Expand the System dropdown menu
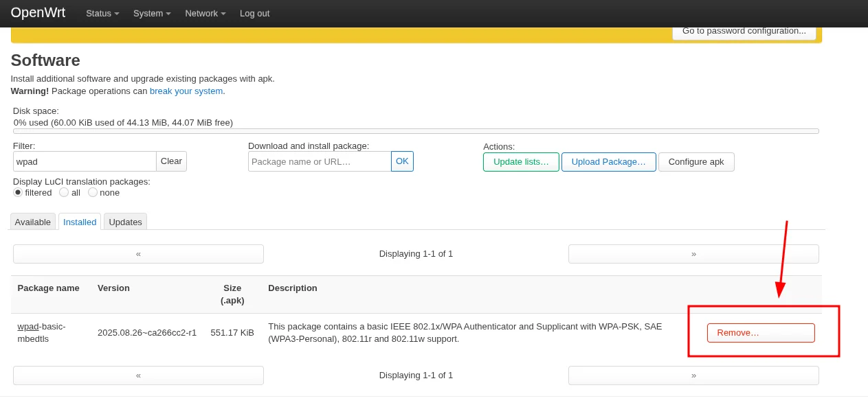Viewport: 868px width, 405px height. pos(151,13)
